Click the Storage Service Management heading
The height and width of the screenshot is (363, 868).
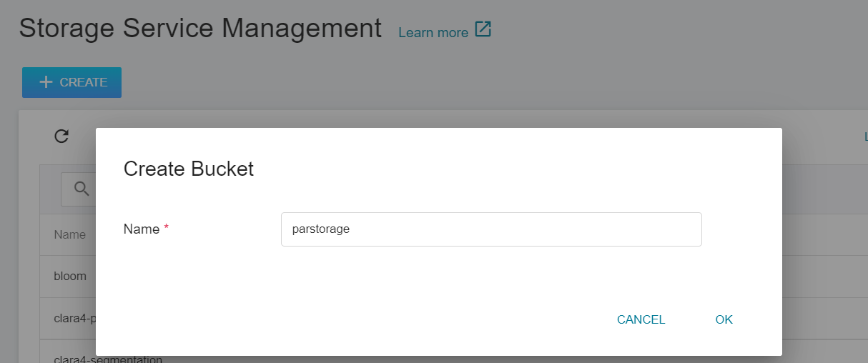[x=200, y=29]
